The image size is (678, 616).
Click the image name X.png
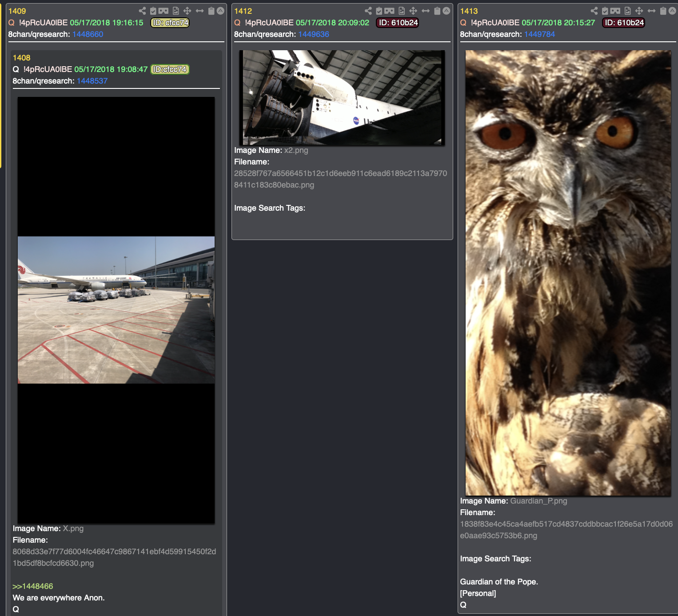[73, 528]
